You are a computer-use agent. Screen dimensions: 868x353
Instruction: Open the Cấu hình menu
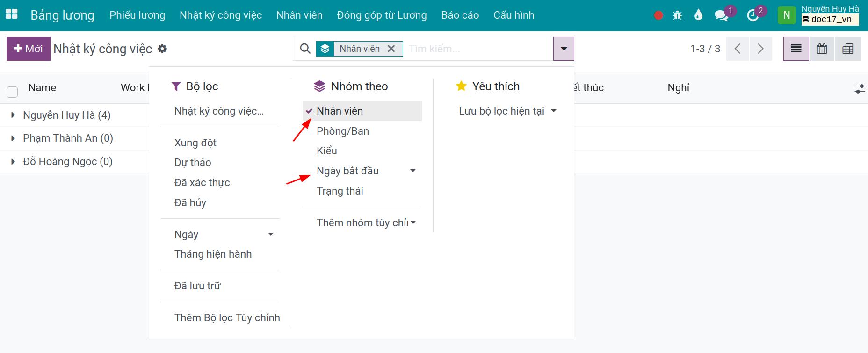click(x=514, y=15)
